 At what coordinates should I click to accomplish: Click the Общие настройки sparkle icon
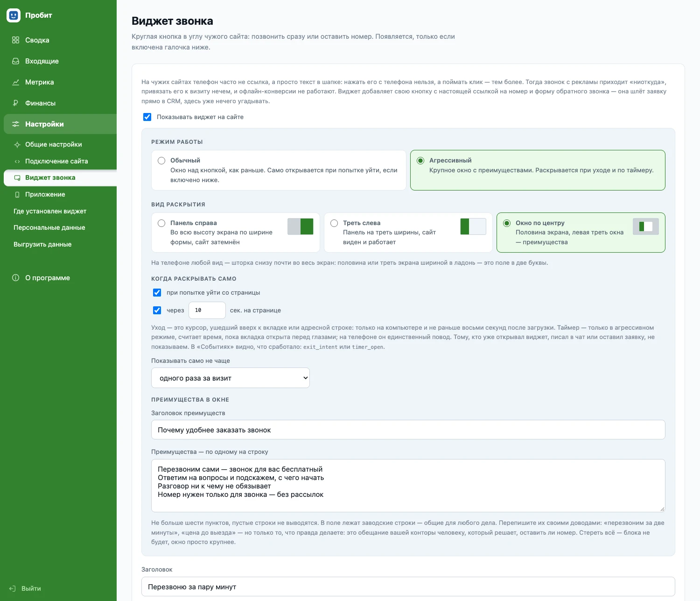(17, 145)
